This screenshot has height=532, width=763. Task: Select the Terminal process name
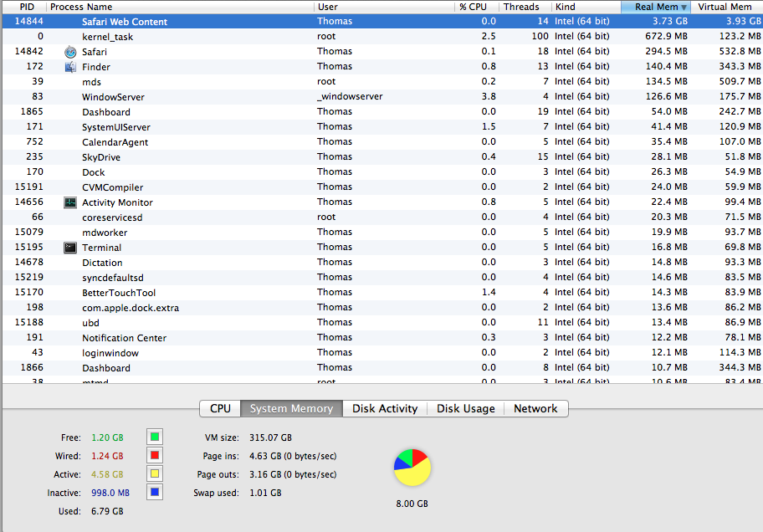(102, 248)
